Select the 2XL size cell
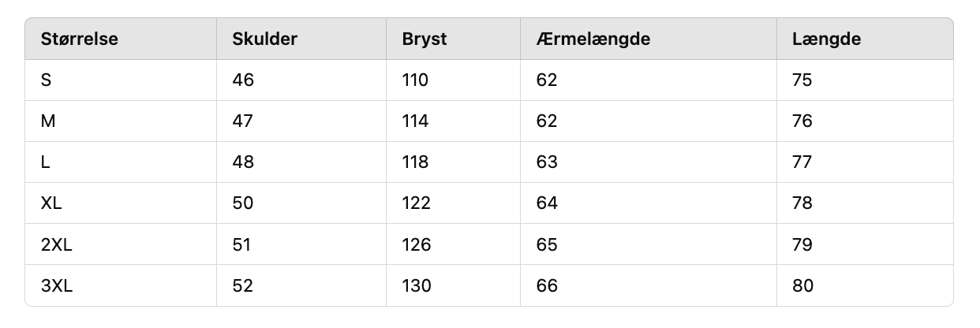Image resolution: width=980 pixels, height=328 pixels. [56, 244]
